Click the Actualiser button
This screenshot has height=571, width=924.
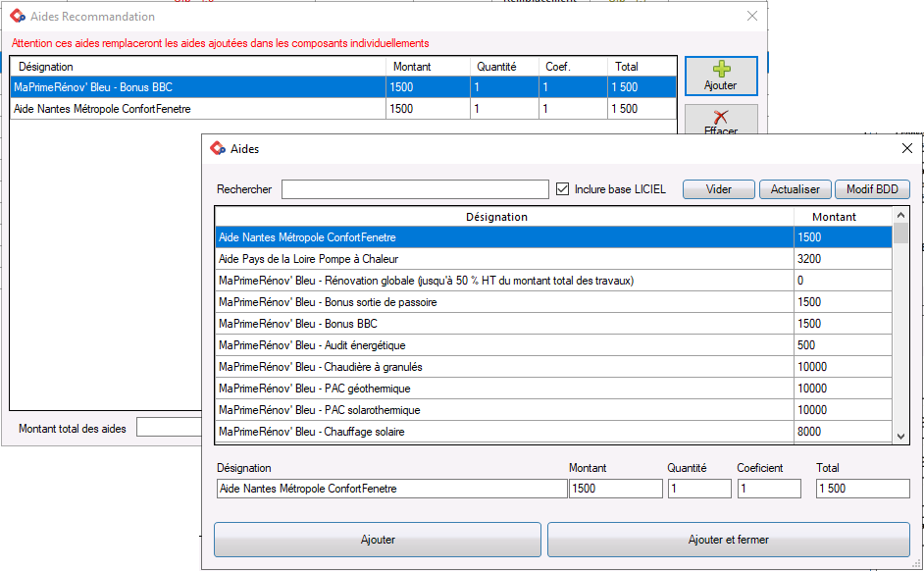[795, 188]
